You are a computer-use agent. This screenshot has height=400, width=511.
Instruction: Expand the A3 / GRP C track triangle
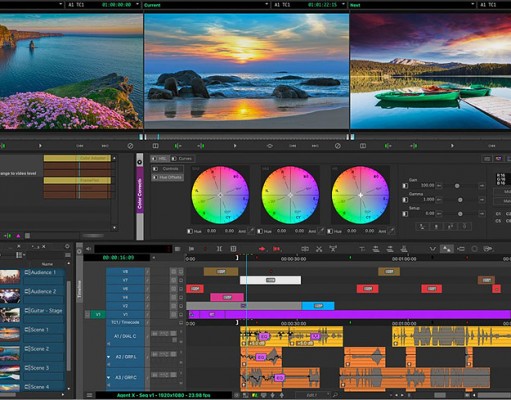(109, 377)
